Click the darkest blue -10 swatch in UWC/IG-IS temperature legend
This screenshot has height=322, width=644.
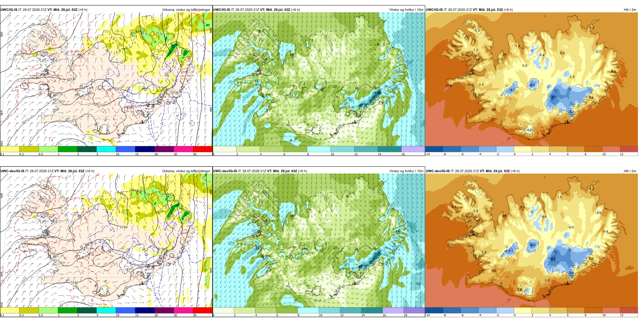point(434,149)
